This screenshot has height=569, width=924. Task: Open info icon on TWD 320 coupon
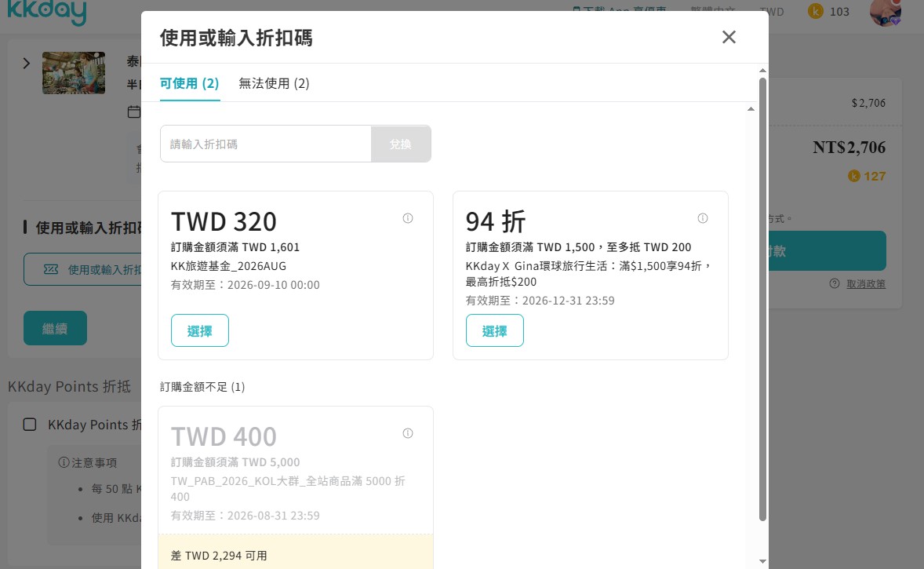408,218
